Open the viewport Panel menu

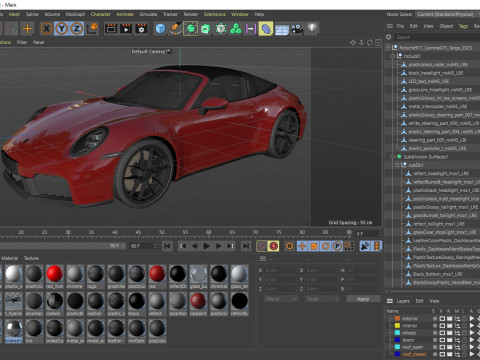[38, 42]
